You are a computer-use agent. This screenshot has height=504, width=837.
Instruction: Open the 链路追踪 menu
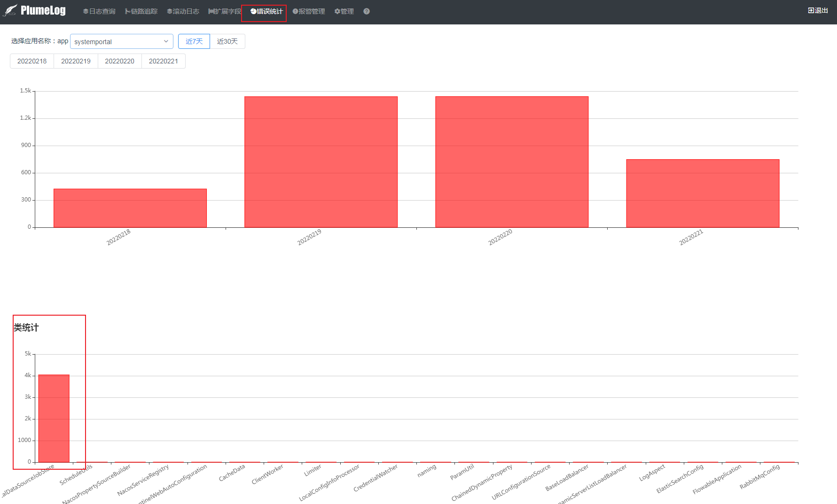[141, 11]
